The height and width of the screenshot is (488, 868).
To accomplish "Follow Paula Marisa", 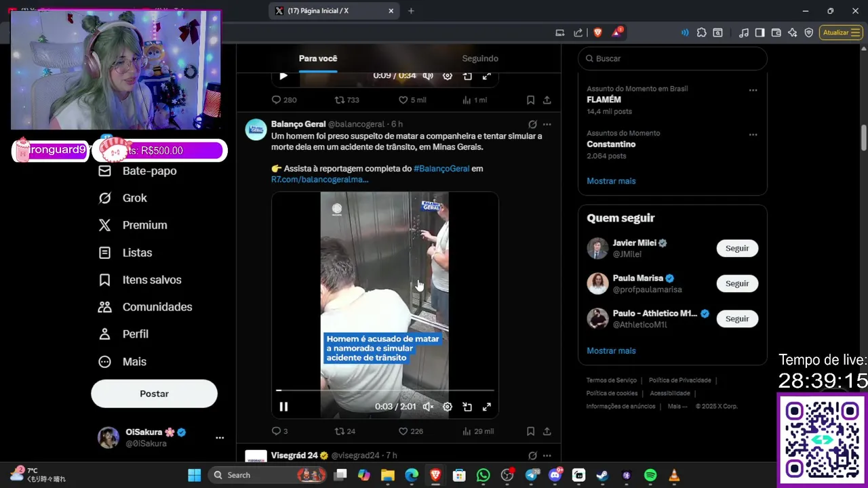I will click(x=737, y=283).
